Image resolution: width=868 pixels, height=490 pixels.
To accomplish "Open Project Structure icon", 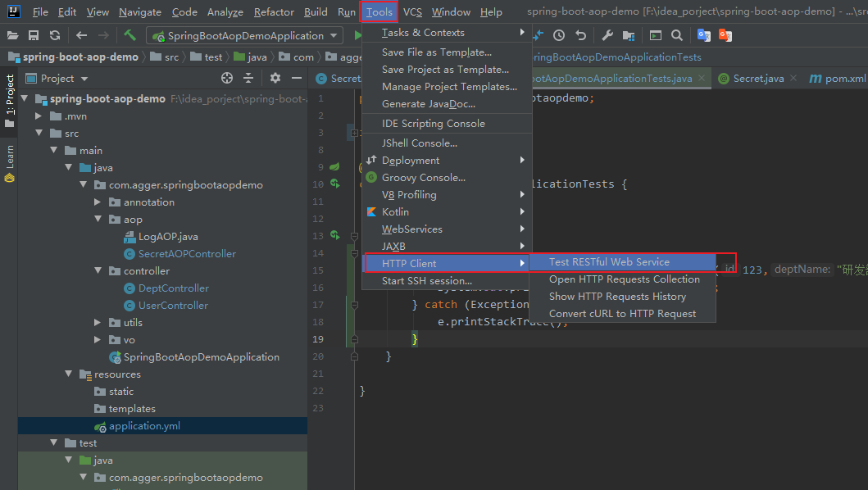I will coord(629,35).
